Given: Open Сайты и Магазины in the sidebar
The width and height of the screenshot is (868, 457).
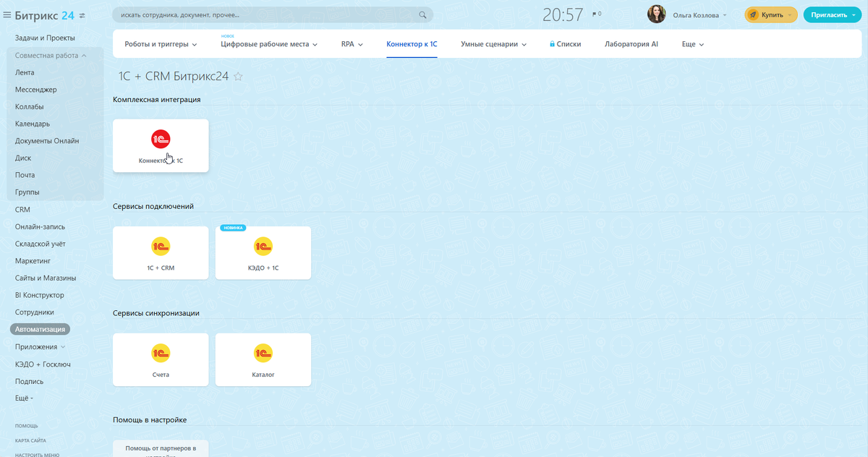Looking at the screenshot, I should pos(46,278).
